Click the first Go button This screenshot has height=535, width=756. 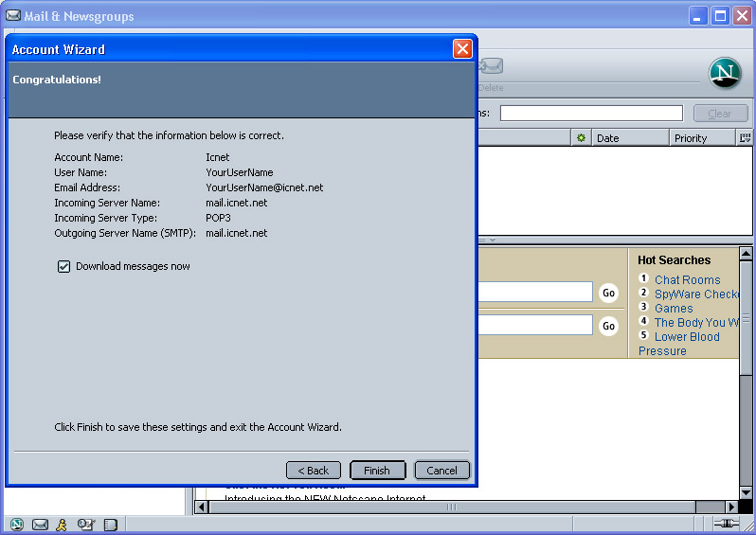coord(608,293)
